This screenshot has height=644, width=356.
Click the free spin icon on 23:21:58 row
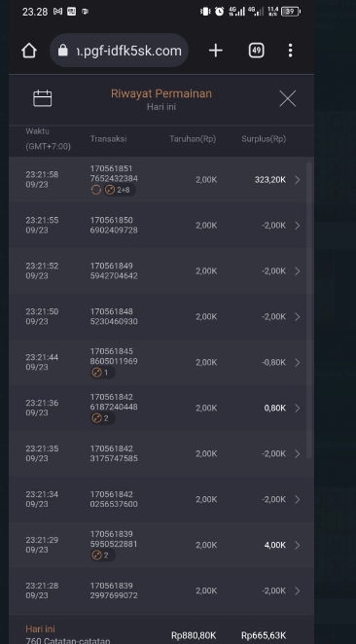coord(96,190)
